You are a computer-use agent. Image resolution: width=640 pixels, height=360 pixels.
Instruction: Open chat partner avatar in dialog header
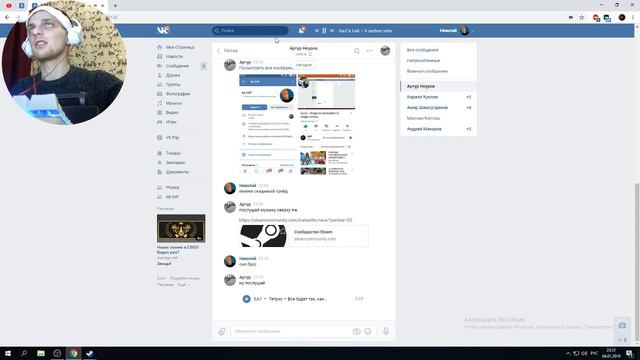385,51
